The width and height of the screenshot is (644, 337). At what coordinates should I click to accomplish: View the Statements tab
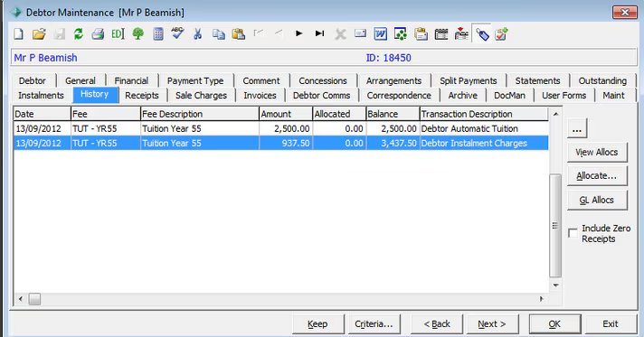pos(537,80)
